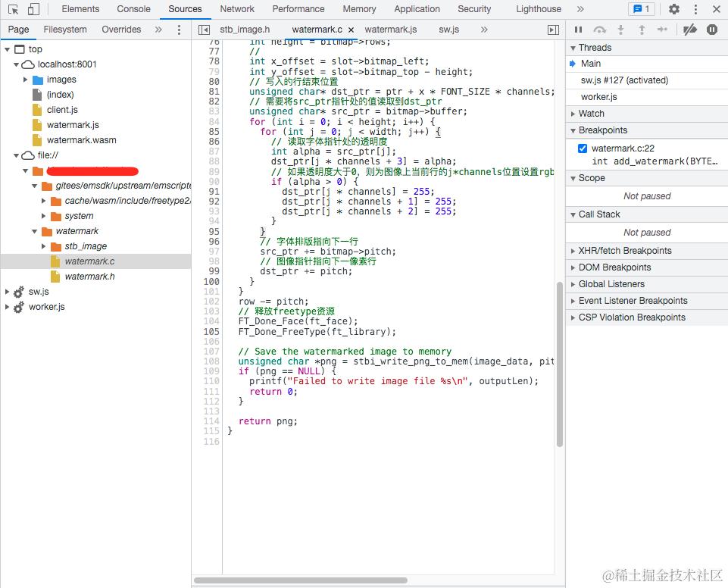Image resolution: width=728 pixels, height=588 pixels.
Task: Collapse the file:// node
Action: (16, 155)
